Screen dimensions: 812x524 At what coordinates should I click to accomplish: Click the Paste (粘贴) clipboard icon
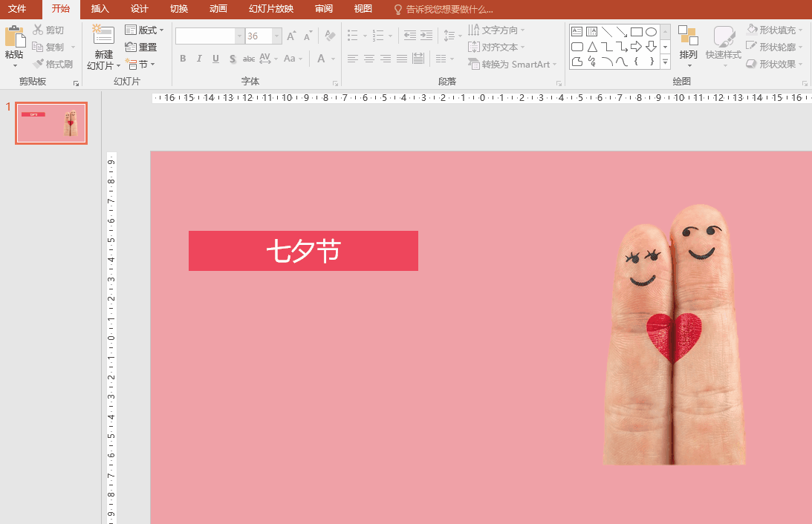coord(14,37)
